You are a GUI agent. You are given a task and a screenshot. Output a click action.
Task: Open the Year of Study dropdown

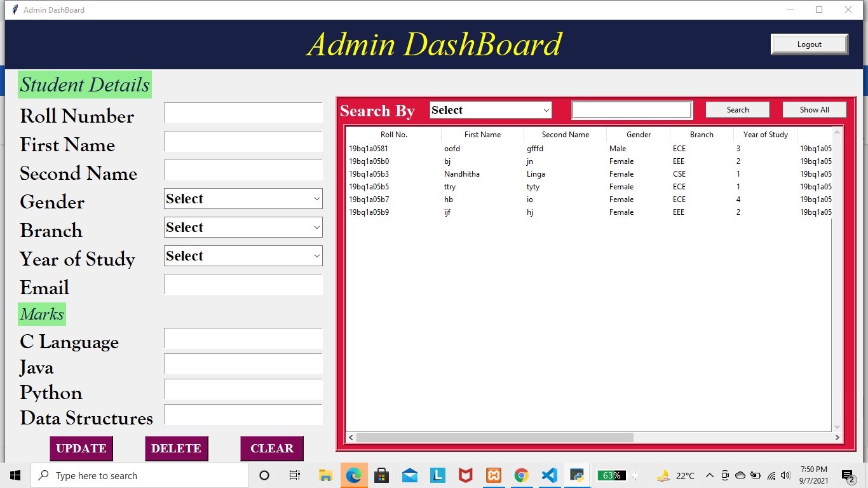click(243, 256)
